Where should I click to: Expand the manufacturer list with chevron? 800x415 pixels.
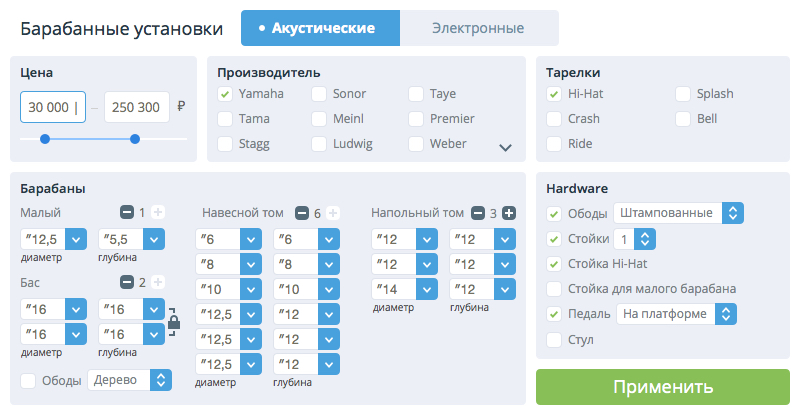pos(505,147)
